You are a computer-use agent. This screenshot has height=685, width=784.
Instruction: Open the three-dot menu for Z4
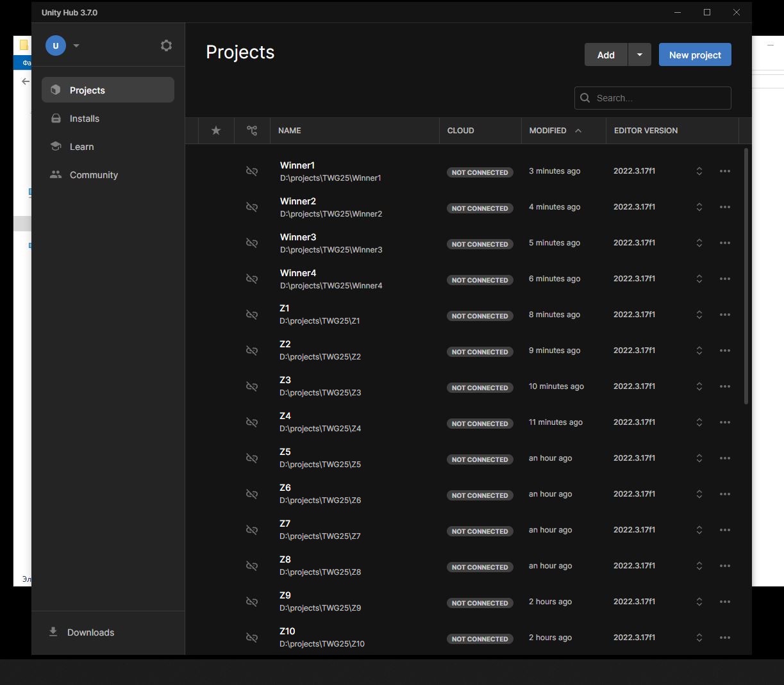coord(725,422)
